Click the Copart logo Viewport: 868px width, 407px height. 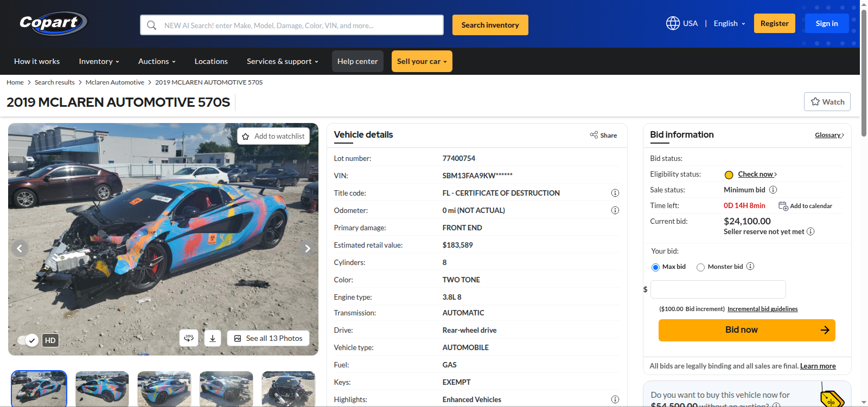coord(53,23)
